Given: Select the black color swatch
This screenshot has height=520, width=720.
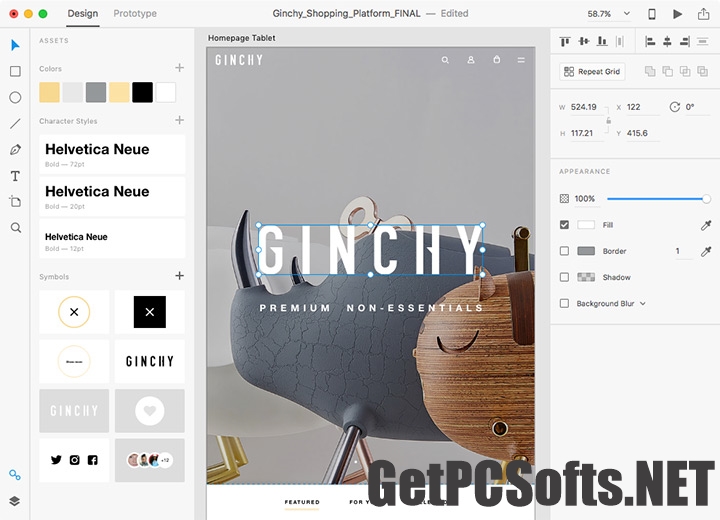Looking at the screenshot, I should point(142,92).
